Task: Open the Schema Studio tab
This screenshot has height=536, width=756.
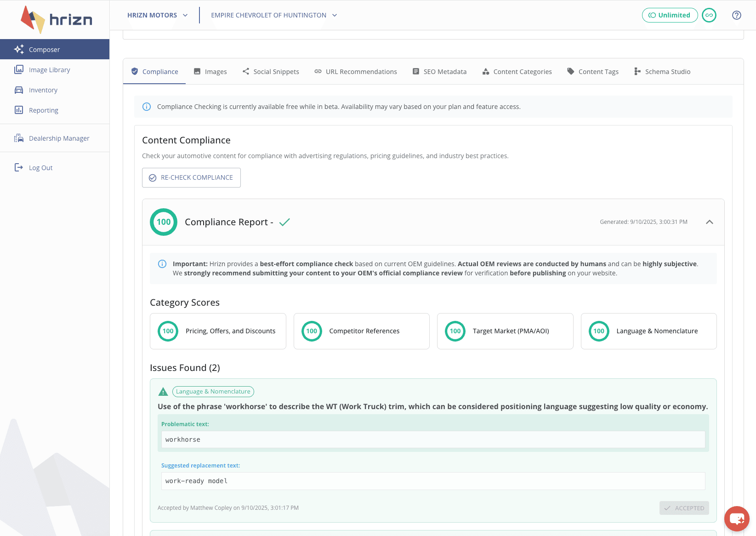Action: [x=662, y=72]
